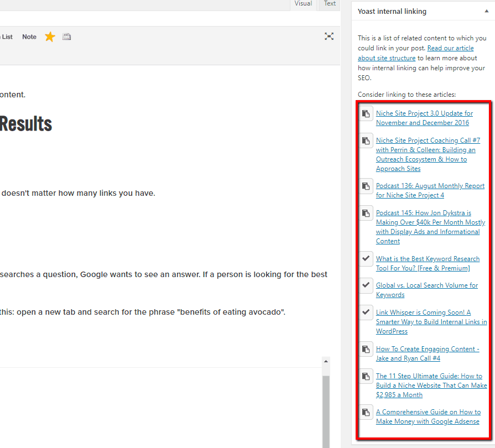The height and width of the screenshot is (448, 495).
Task: Open Comprehensive Guide on Google Adsense link
Action: (428, 416)
